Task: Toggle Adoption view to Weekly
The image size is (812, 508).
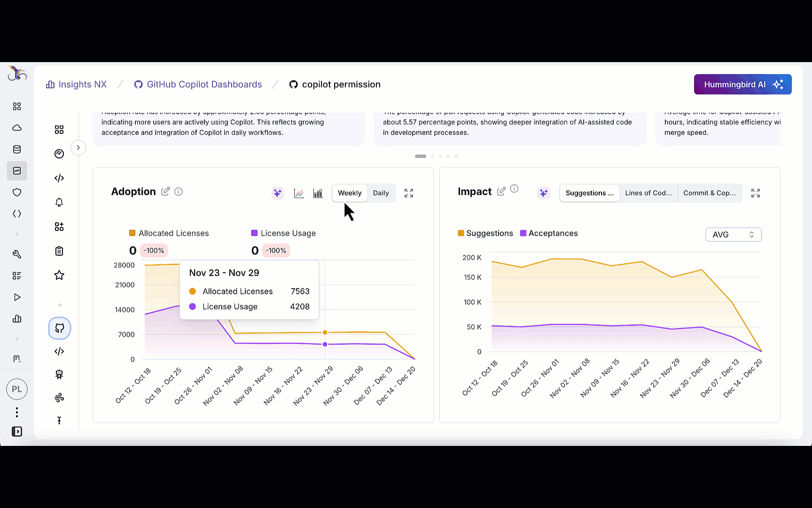Action: click(350, 193)
